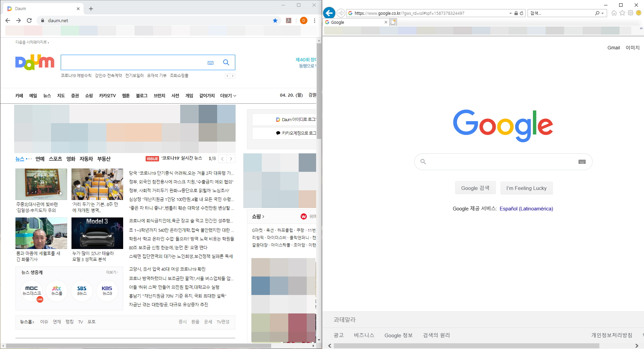Click the Chrome forward arrow button
Viewport: 644px width, 349px height.
coord(18,20)
